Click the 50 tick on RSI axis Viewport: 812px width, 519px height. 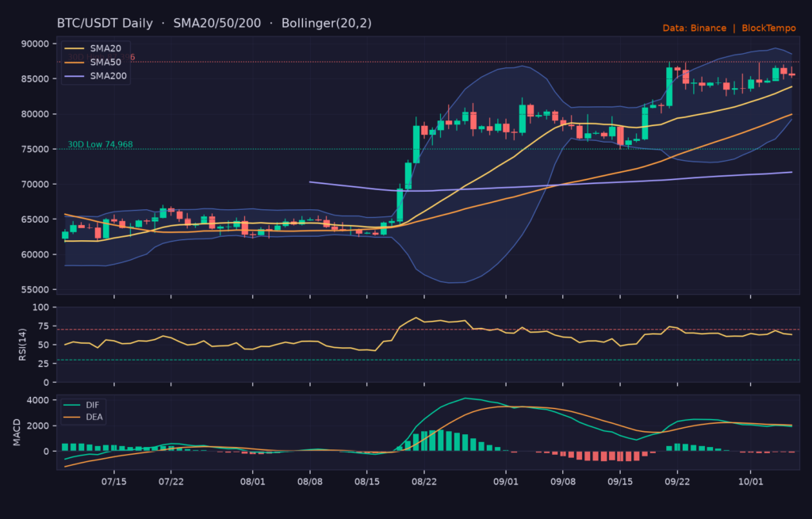point(44,345)
